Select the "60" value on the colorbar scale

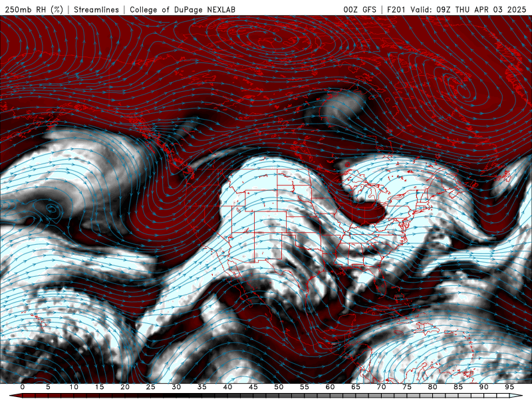pyautogui.click(x=330, y=387)
